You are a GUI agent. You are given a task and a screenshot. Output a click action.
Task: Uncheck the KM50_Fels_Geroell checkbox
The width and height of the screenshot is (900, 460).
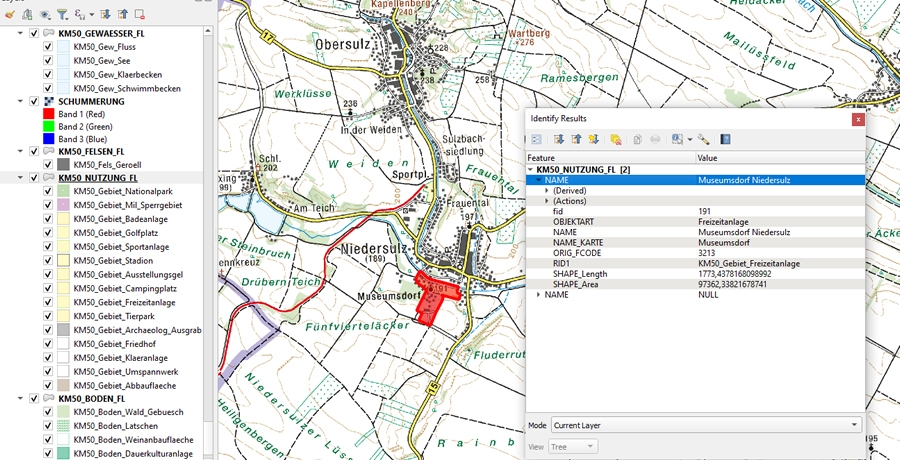click(x=48, y=165)
